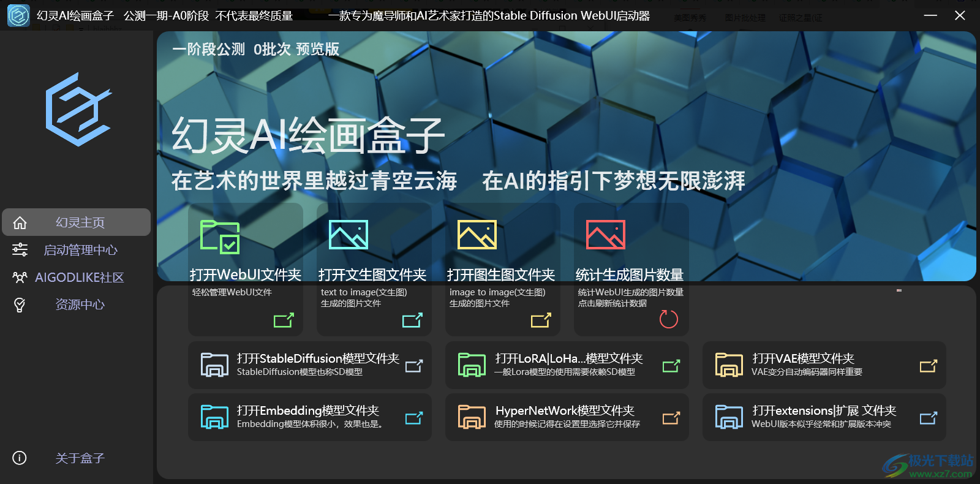Click the app logo in title bar
The width and height of the screenshot is (980, 484).
tap(18, 15)
